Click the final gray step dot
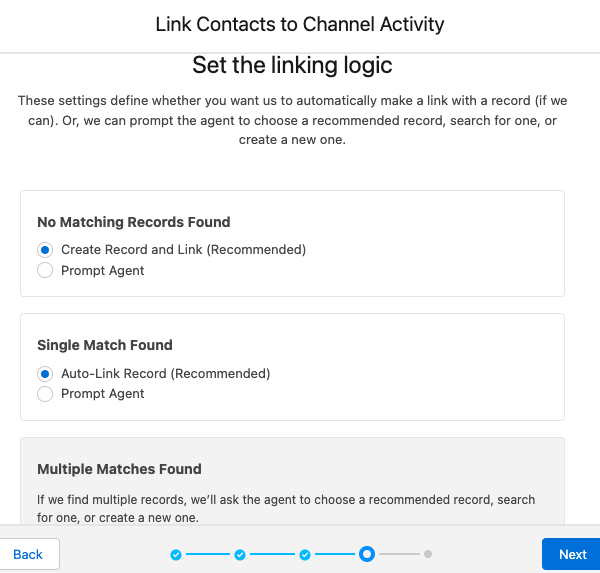The height and width of the screenshot is (573, 600). click(x=427, y=553)
